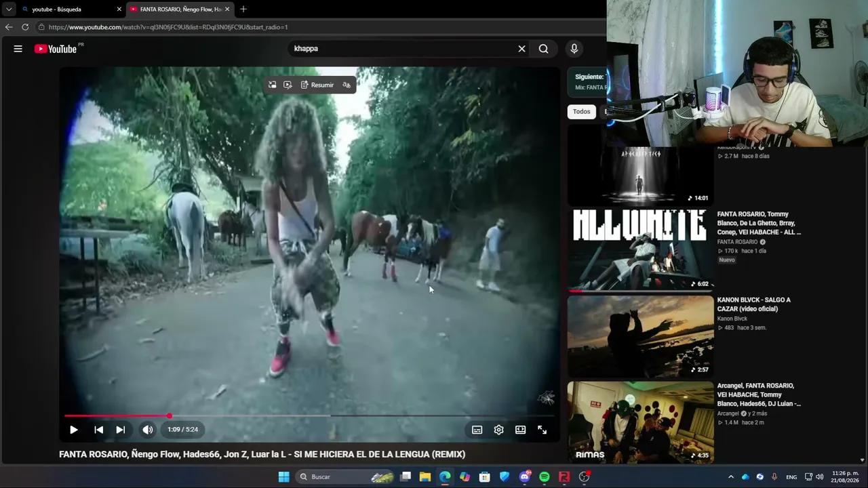Image resolution: width=868 pixels, height=488 pixels.
Task: Open the blue shield app in taskbar
Action: [x=504, y=477]
